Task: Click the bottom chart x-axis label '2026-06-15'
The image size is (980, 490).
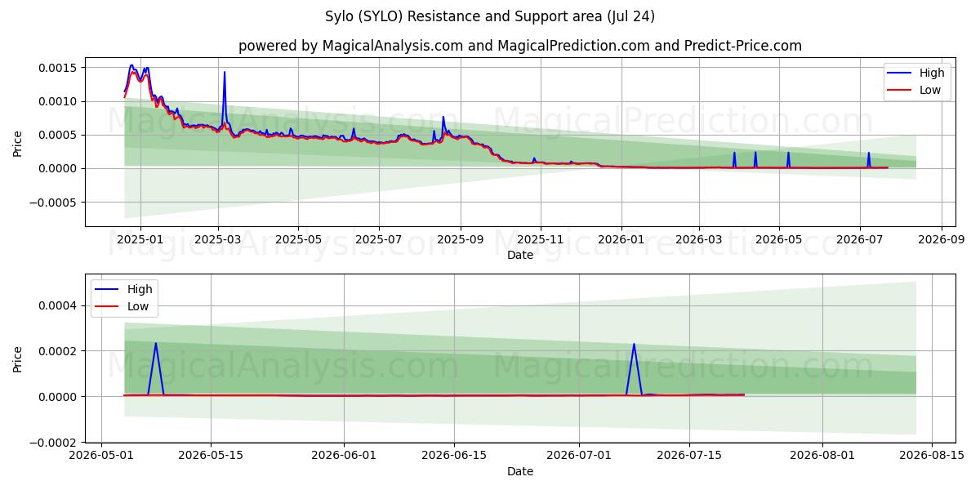Action: tap(454, 457)
